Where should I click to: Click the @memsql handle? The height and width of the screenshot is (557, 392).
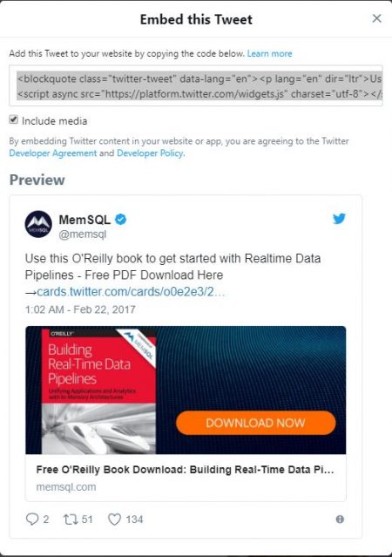point(83,234)
